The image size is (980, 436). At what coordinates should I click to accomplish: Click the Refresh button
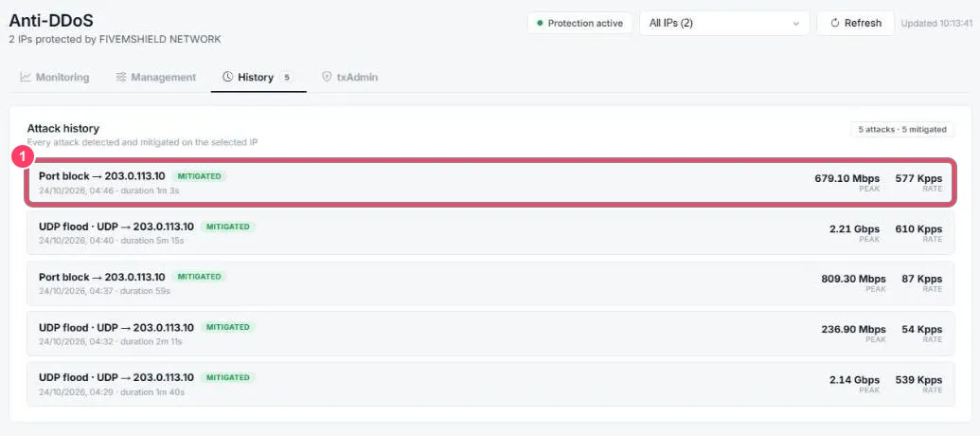pos(856,23)
